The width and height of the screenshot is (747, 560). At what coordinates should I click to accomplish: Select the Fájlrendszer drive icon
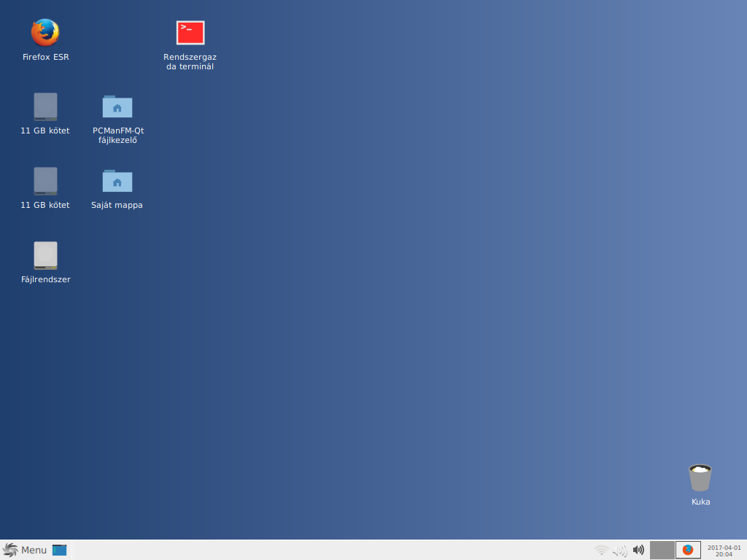point(45,256)
